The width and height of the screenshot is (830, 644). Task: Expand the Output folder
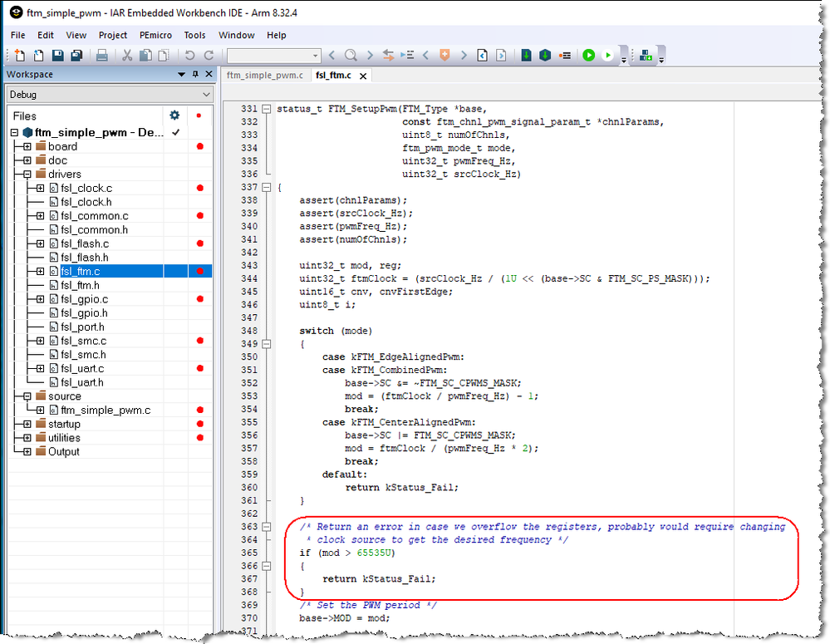(27, 452)
